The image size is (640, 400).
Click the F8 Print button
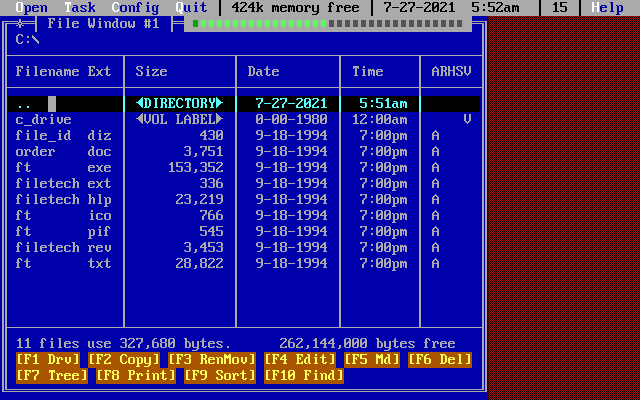(135, 376)
